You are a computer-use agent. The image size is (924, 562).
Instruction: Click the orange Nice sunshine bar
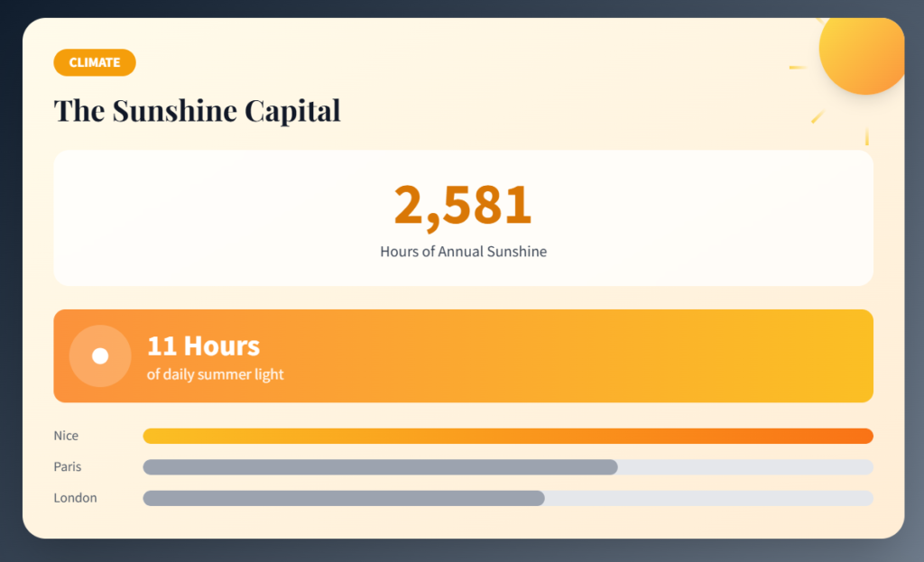[x=507, y=437]
